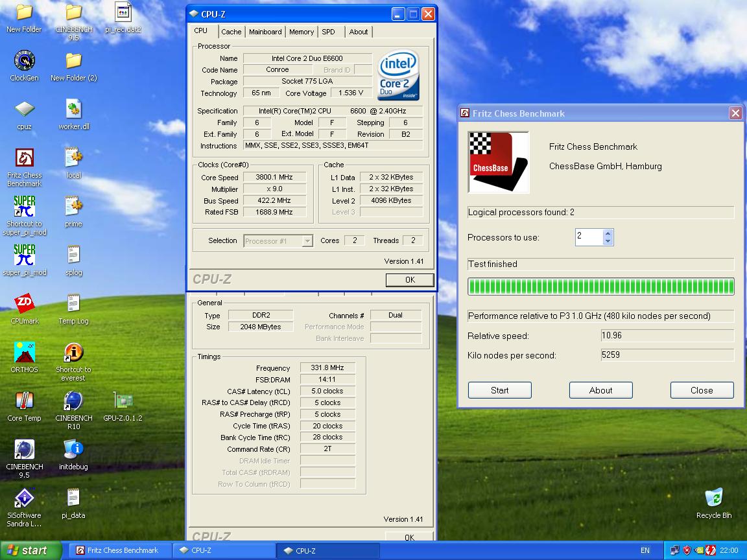This screenshot has width=747, height=560.
Task: Switch to the SPD tab in CPU-Z
Action: tap(328, 32)
